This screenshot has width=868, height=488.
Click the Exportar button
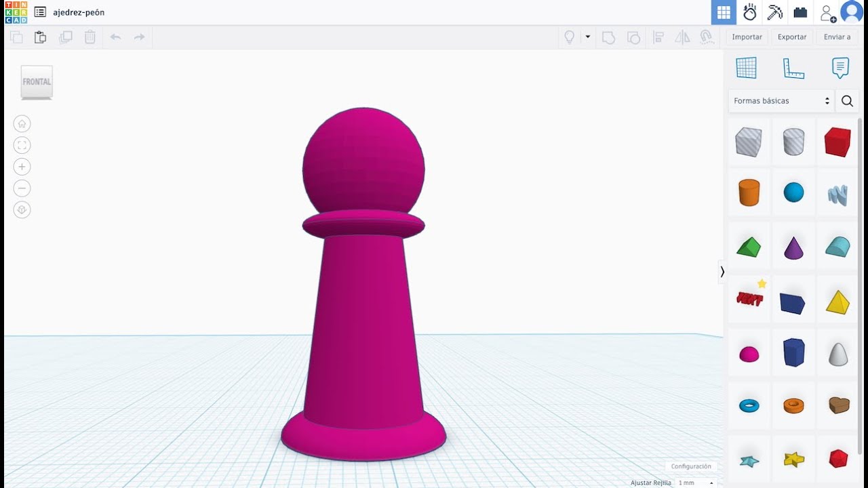tap(792, 37)
